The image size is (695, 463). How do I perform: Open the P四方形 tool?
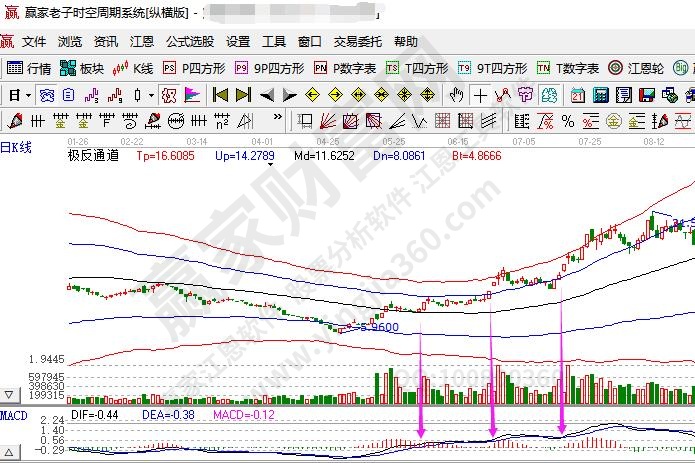point(194,68)
